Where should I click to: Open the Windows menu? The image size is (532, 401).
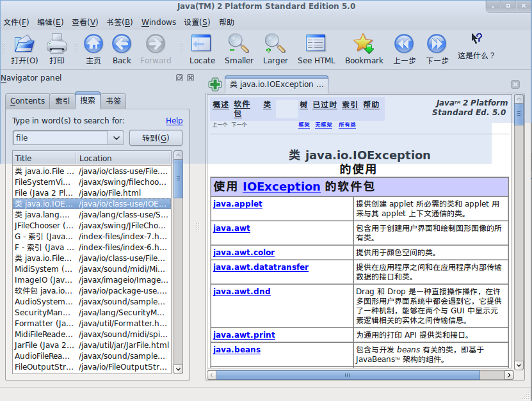158,22
